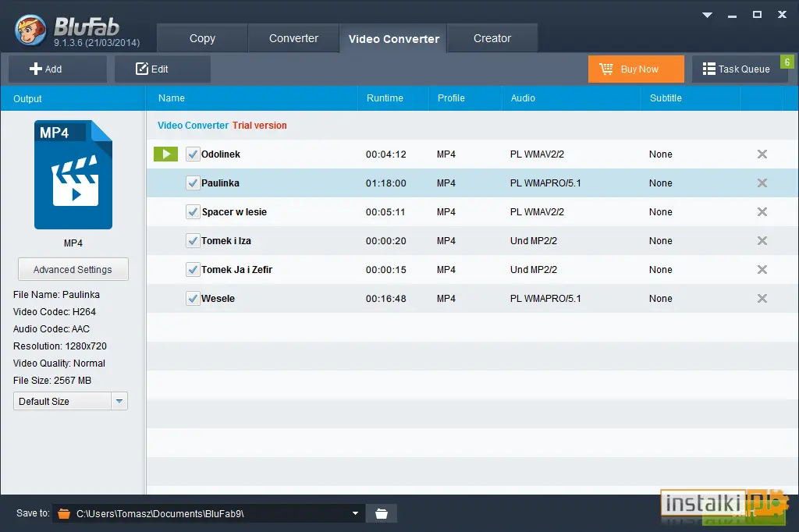Uncheck the Spacer w lesie checkbox
Image resolution: width=799 pixels, height=532 pixels.
[193, 212]
